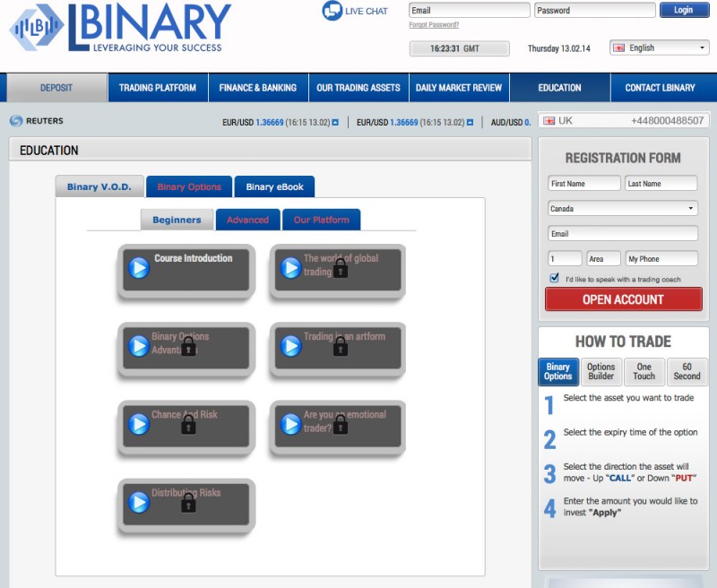Open the English language dropdown
The width and height of the screenshot is (717, 588).
[x=659, y=48]
